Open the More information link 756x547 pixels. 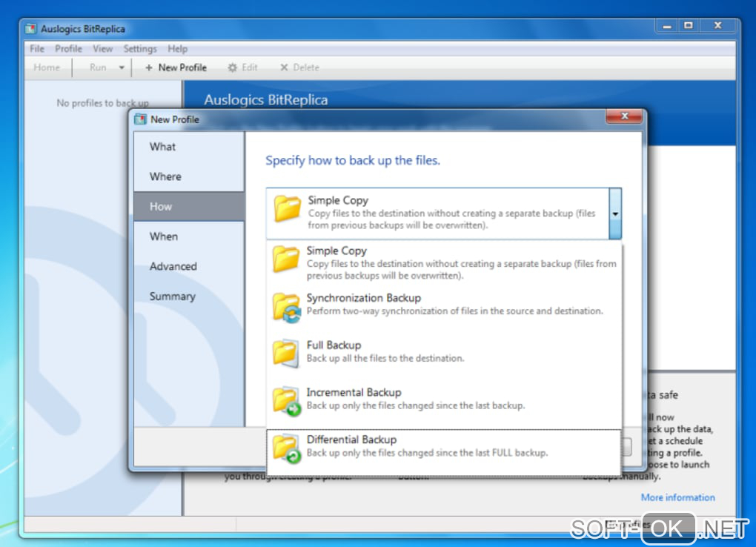pyautogui.click(x=678, y=497)
